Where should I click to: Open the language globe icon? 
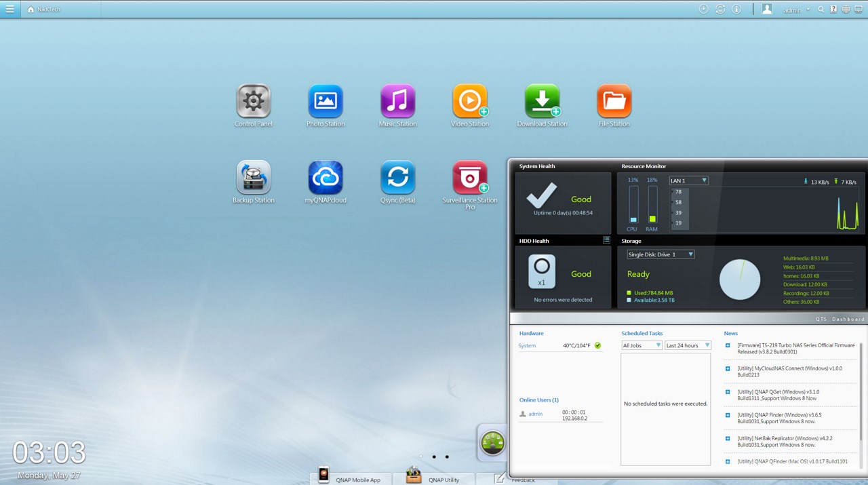(846, 9)
